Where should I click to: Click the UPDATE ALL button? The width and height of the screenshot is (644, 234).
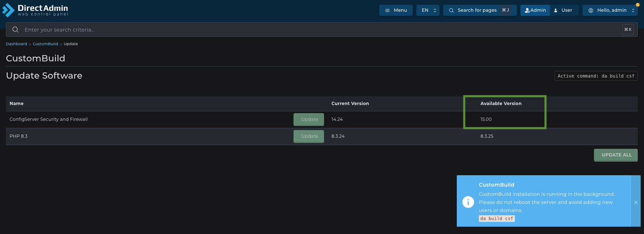point(616,155)
